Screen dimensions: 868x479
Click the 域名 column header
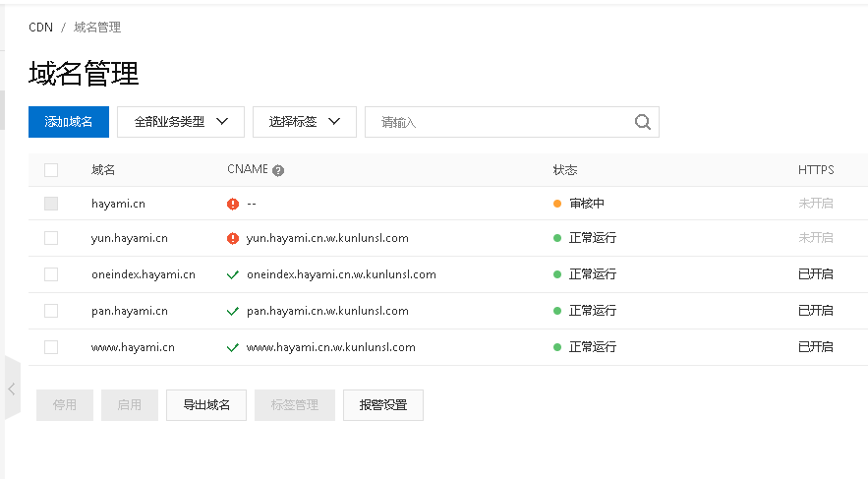pos(103,170)
